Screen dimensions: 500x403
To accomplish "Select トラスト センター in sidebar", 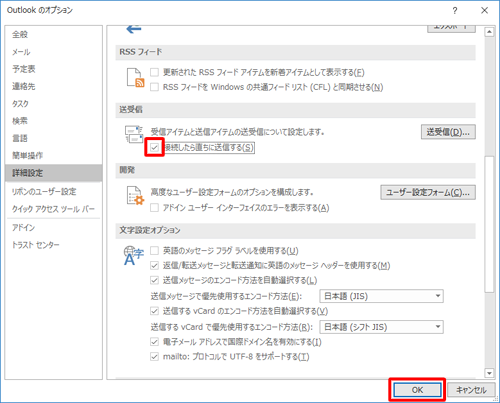I will pyautogui.click(x=54, y=245).
